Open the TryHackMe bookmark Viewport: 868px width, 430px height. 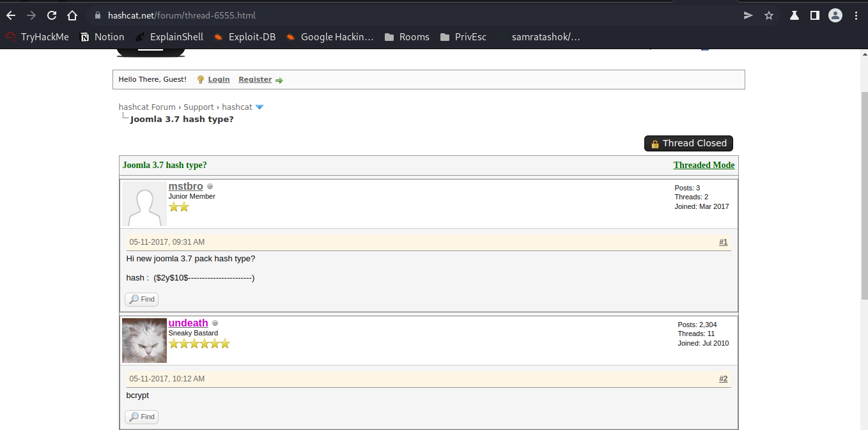[38, 37]
